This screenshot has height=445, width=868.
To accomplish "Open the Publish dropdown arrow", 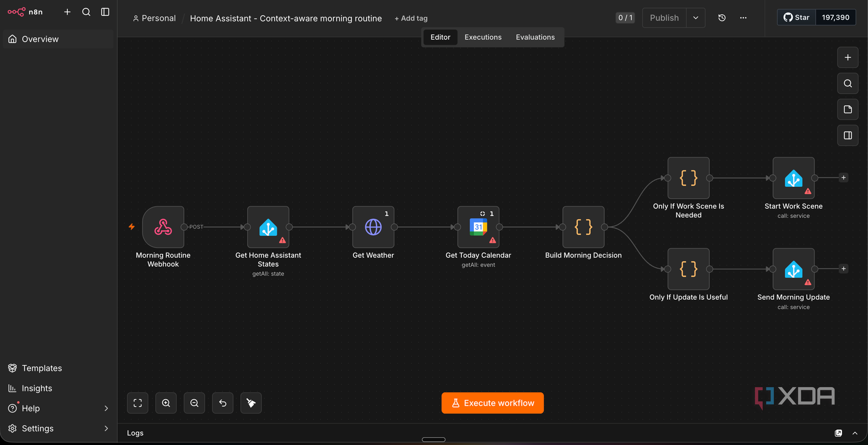I will pos(695,18).
